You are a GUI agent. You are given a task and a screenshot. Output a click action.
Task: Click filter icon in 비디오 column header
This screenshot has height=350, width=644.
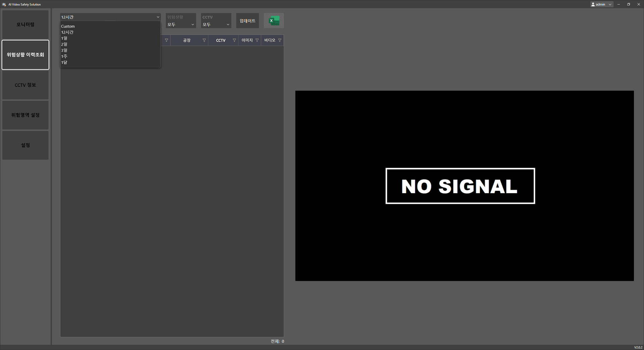(x=280, y=40)
